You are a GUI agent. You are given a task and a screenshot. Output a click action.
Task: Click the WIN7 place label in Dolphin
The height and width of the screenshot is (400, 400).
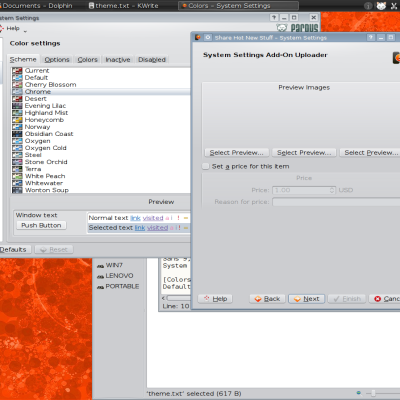pos(114,265)
